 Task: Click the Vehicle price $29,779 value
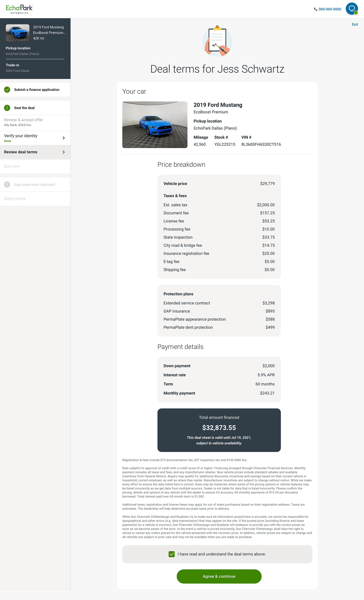(x=268, y=184)
